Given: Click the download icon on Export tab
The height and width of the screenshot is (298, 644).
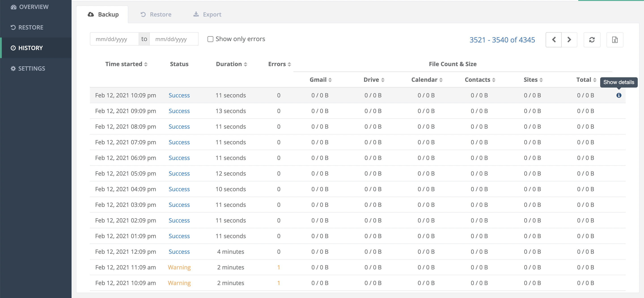Looking at the screenshot, I should pos(196,14).
